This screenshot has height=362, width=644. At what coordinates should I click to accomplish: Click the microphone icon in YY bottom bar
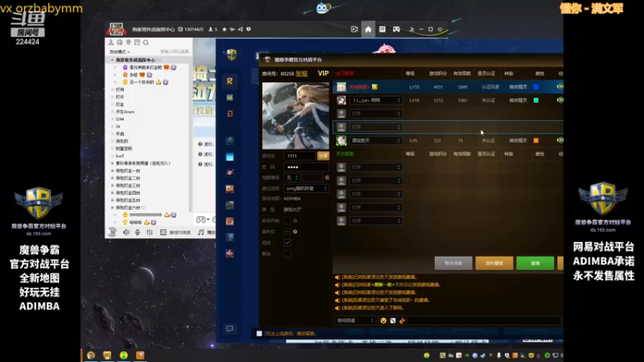point(138,232)
